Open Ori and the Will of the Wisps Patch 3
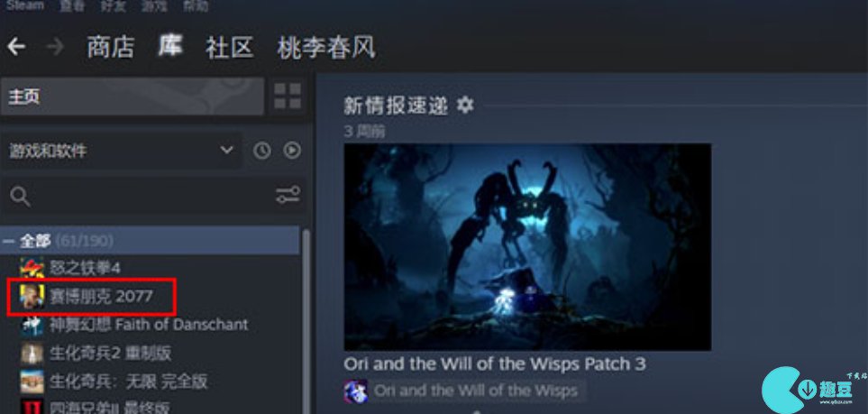Screen dimensions: 868x414 click(x=494, y=364)
